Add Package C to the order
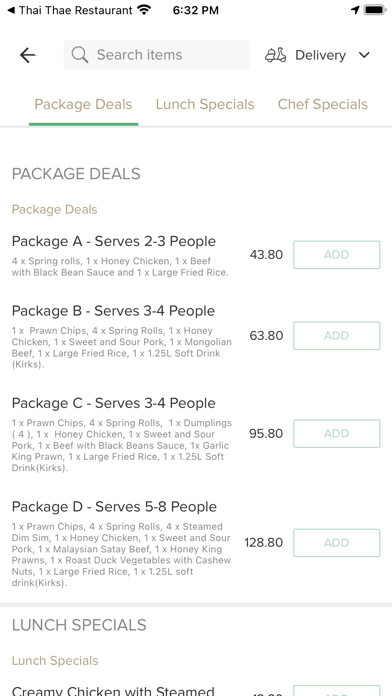This screenshot has height=696, width=392. pyautogui.click(x=337, y=434)
